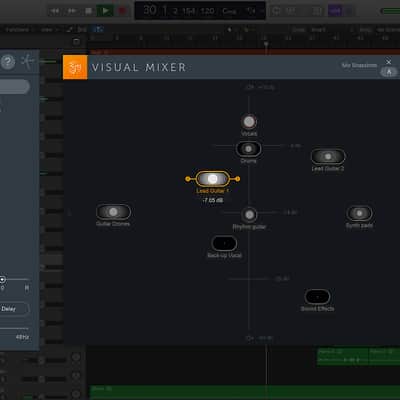
Task: Adjust the pan slider knob in left panel
Action: (x=2, y=279)
